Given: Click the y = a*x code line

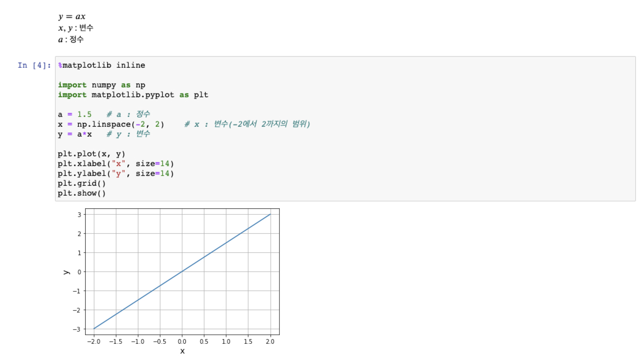Looking at the screenshot, I should (x=75, y=134).
